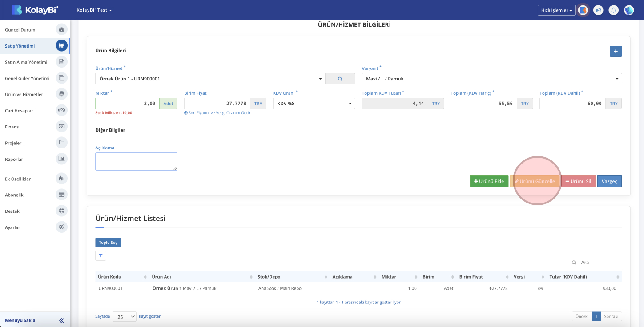Expand the KDV Oranı dropdown

[314, 104]
